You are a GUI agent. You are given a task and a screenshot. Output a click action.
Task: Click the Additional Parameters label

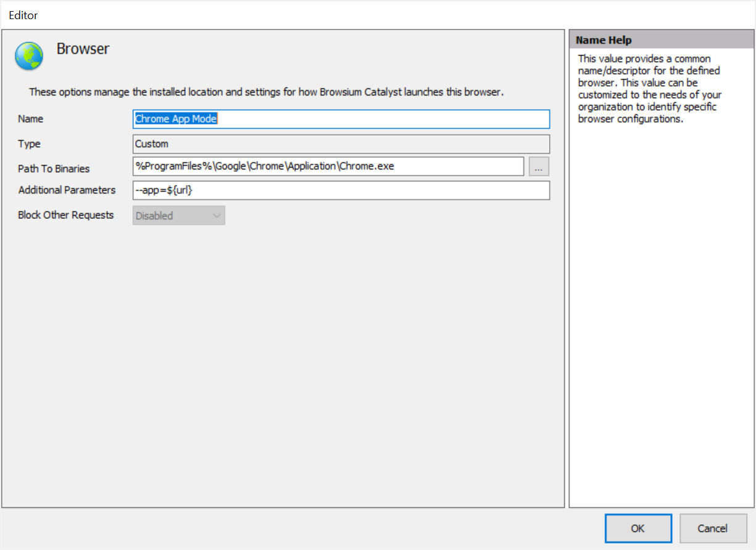point(67,190)
